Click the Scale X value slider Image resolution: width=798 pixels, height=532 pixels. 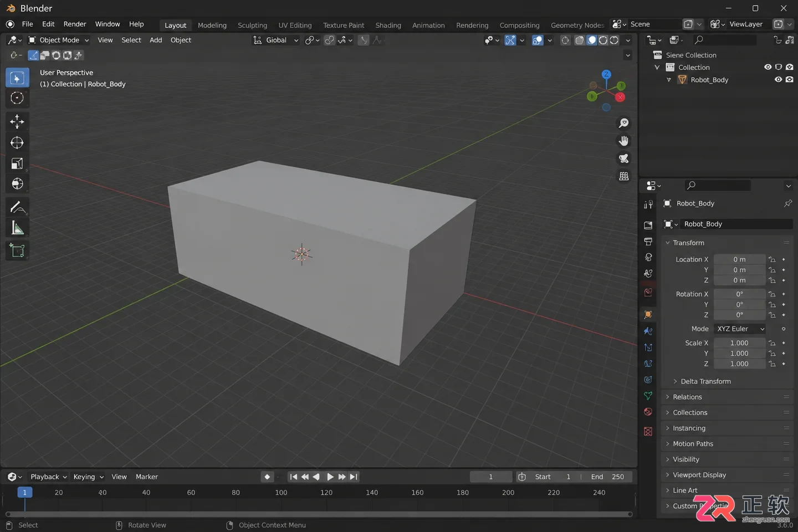[x=739, y=343]
